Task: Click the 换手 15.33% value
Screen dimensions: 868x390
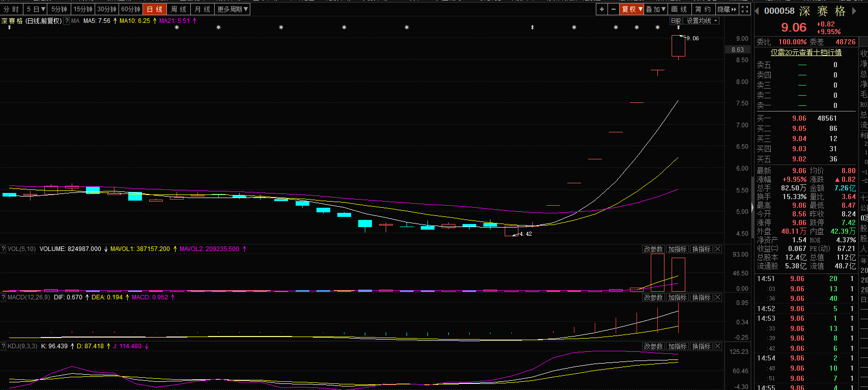Action: click(x=794, y=197)
